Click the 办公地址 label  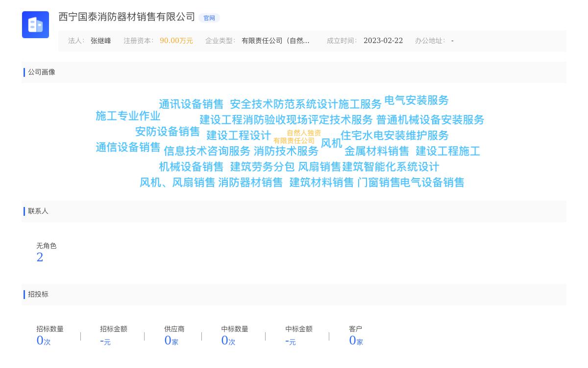tap(430, 41)
